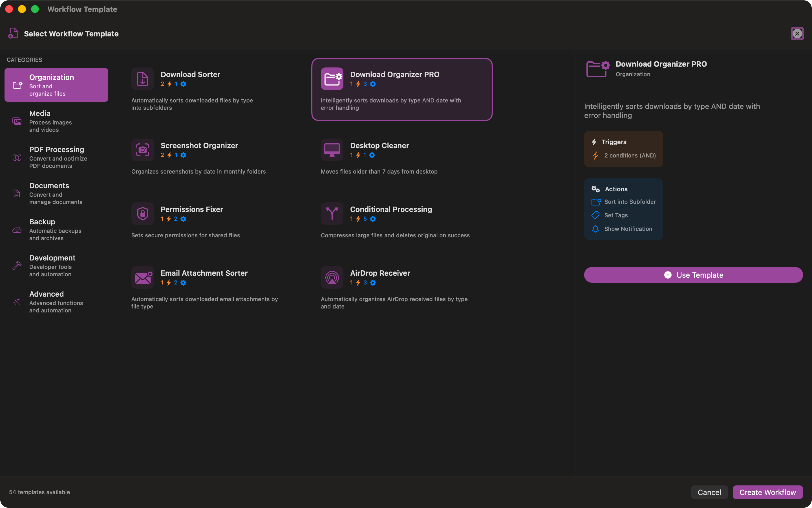The image size is (812, 508).
Task: Click the orange bolt beside 2 conditions
Action: click(595, 155)
